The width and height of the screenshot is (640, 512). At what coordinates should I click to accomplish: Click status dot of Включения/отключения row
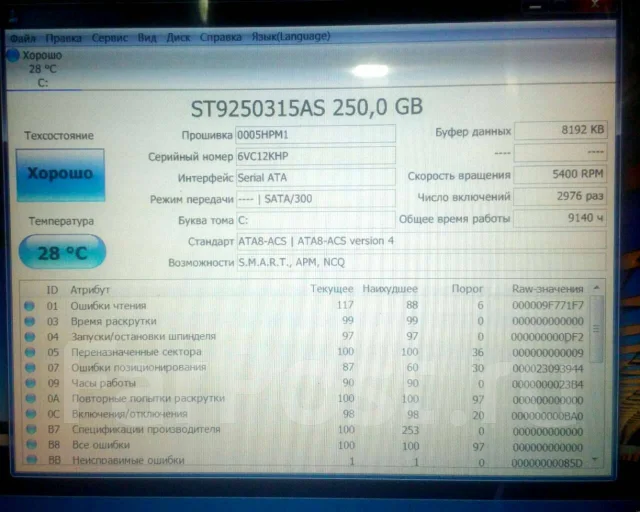click(31, 414)
